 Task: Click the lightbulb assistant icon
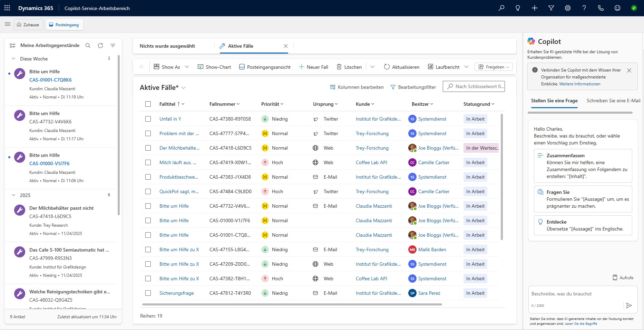click(518, 8)
